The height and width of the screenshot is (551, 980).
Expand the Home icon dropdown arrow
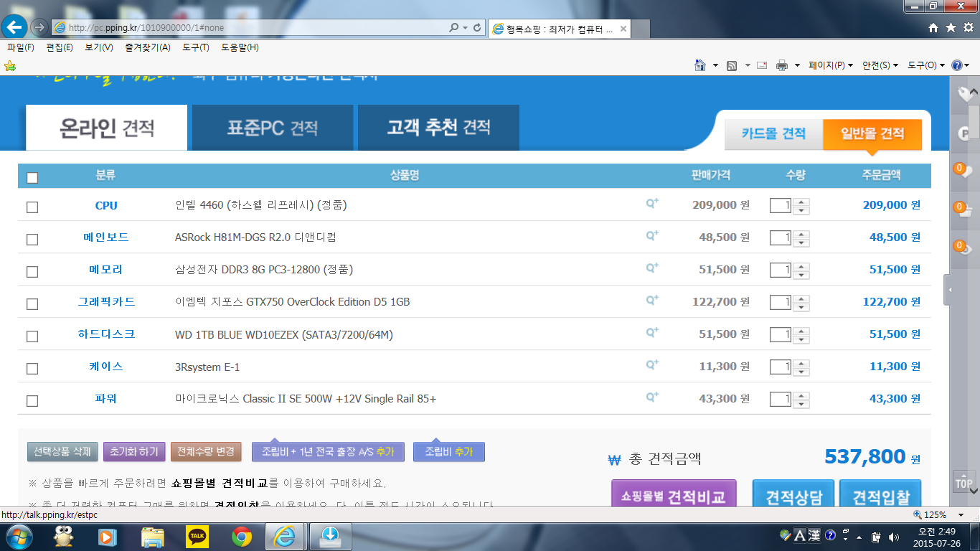715,65
